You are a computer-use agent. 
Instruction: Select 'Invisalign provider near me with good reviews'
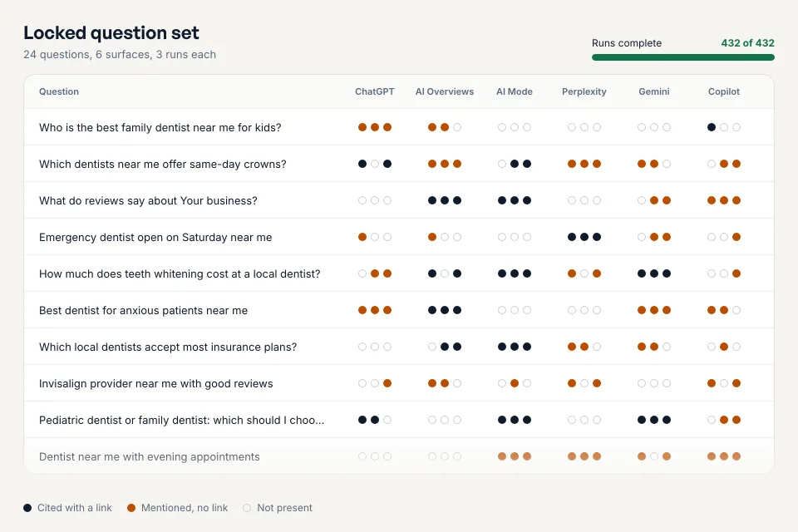click(399, 383)
